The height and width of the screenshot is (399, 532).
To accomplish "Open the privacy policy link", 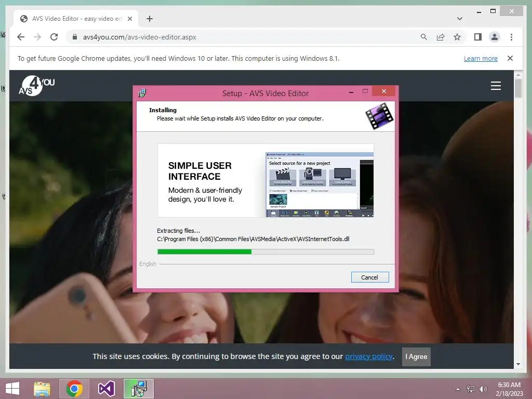I will pyautogui.click(x=369, y=356).
